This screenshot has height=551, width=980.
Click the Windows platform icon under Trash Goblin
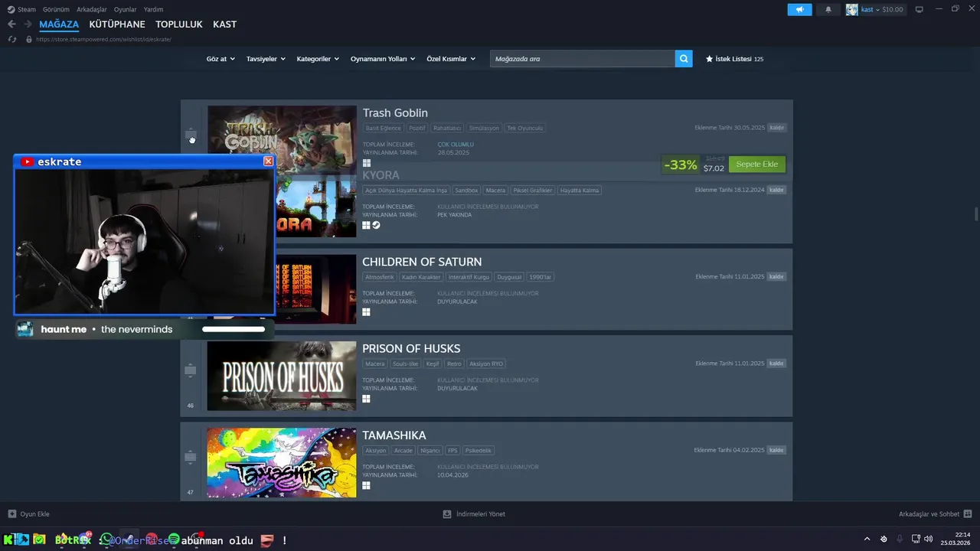(x=367, y=163)
